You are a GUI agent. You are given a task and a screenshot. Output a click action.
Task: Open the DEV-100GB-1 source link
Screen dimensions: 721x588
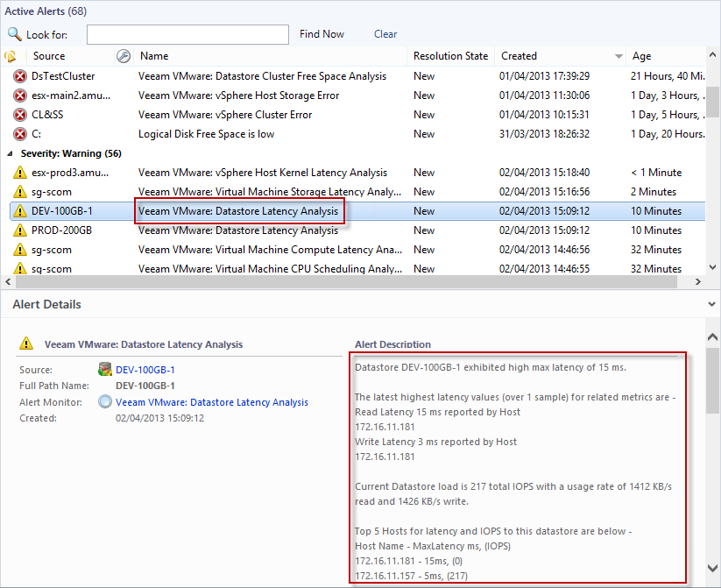tap(145, 370)
